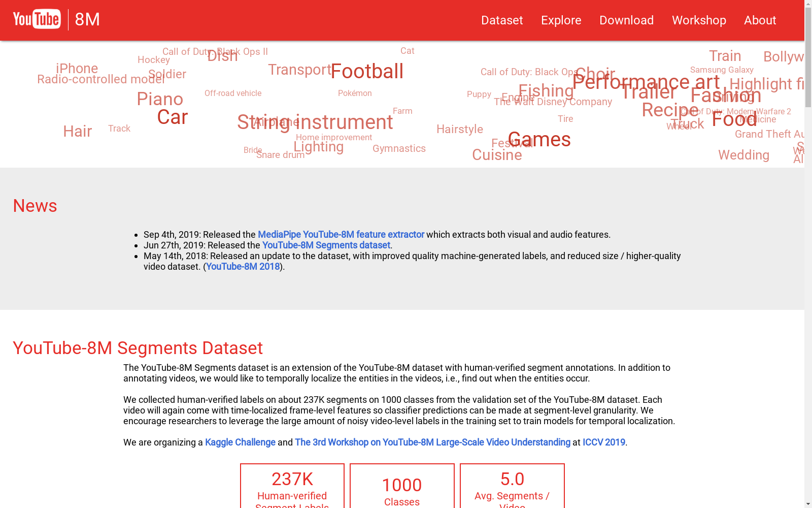The height and width of the screenshot is (508, 812).
Task: Open YouTube-8M Segments dataset link
Action: point(326,245)
